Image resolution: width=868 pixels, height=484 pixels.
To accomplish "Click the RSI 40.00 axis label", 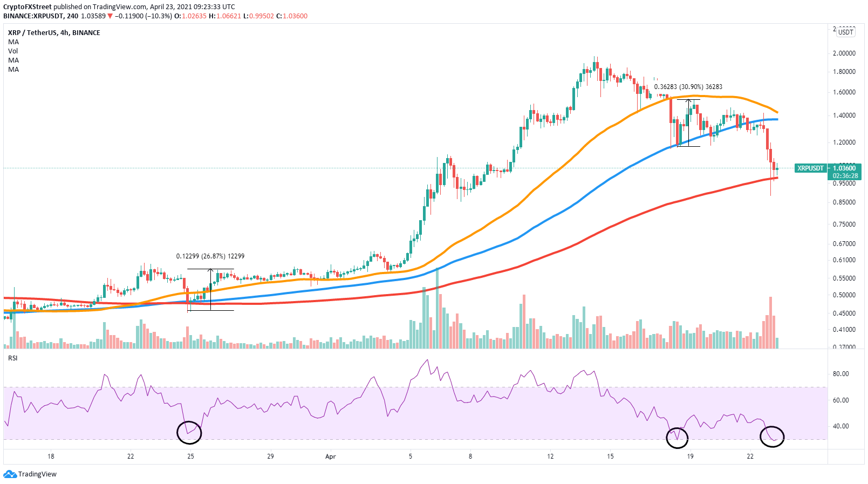I will tap(842, 426).
